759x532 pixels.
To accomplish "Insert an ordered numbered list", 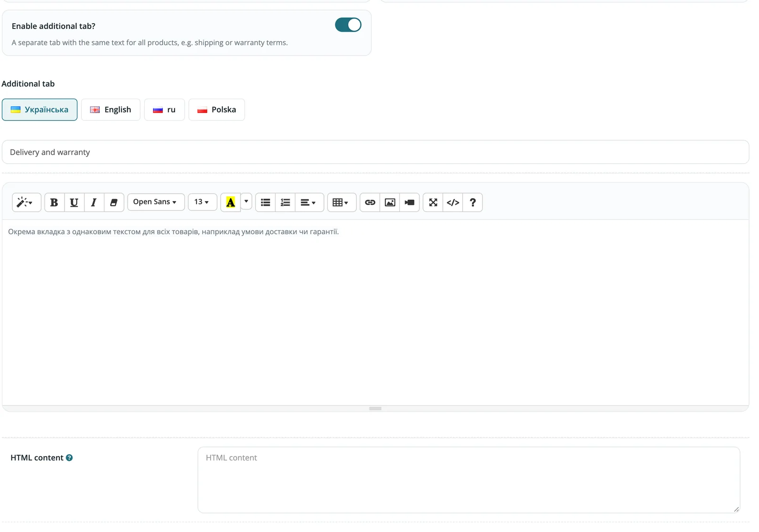I will coord(285,202).
